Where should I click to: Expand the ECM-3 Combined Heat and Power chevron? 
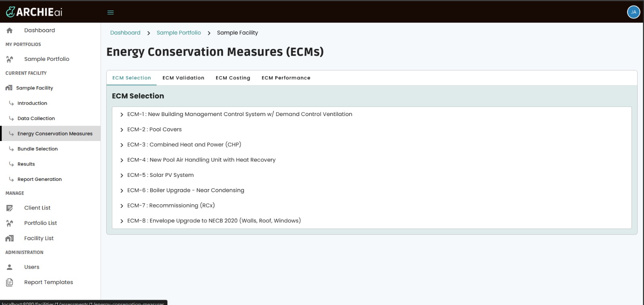[x=122, y=145]
